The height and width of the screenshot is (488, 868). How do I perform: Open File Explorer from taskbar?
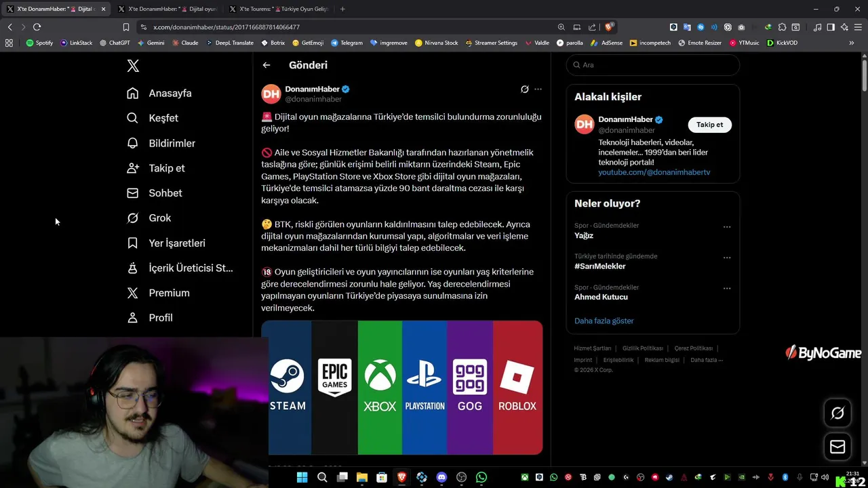tap(361, 477)
